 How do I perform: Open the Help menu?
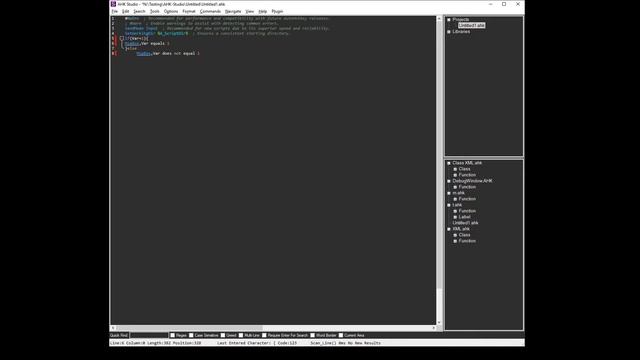coord(262,11)
